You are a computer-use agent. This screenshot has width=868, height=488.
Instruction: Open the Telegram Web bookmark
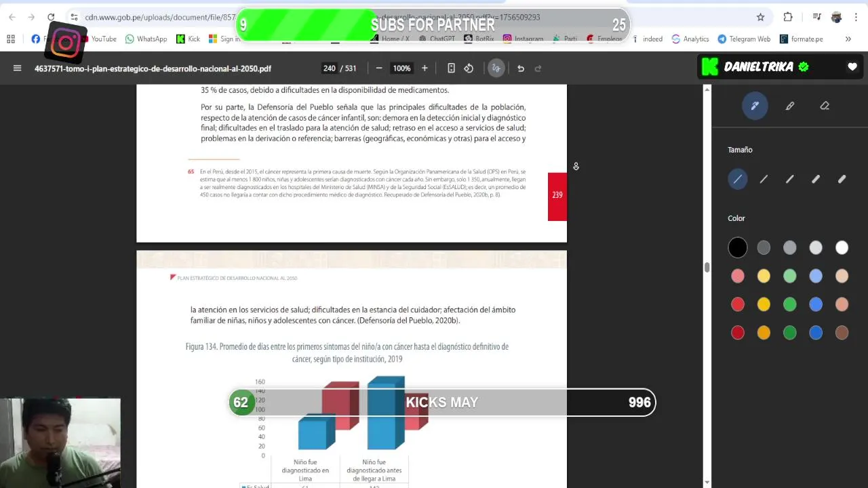pos(744,39)
